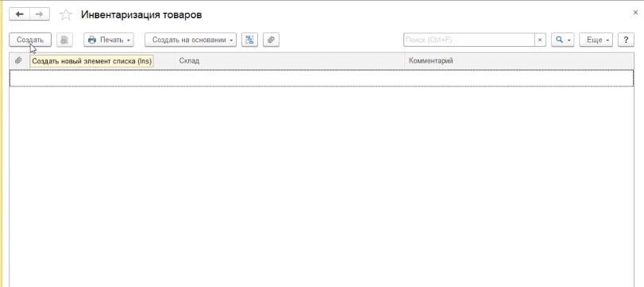The width and height of the screenshot is (644, 287).
Task: Click the blank list area below the row
Action: click(322, 186)
